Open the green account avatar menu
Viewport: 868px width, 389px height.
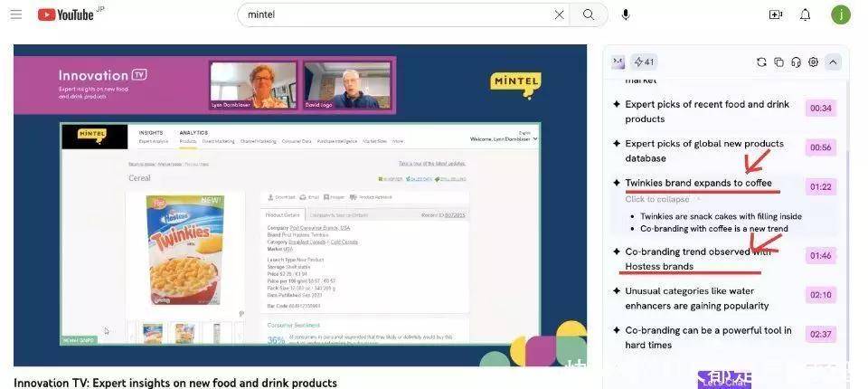pyautogui.click(x=840, y=14)
